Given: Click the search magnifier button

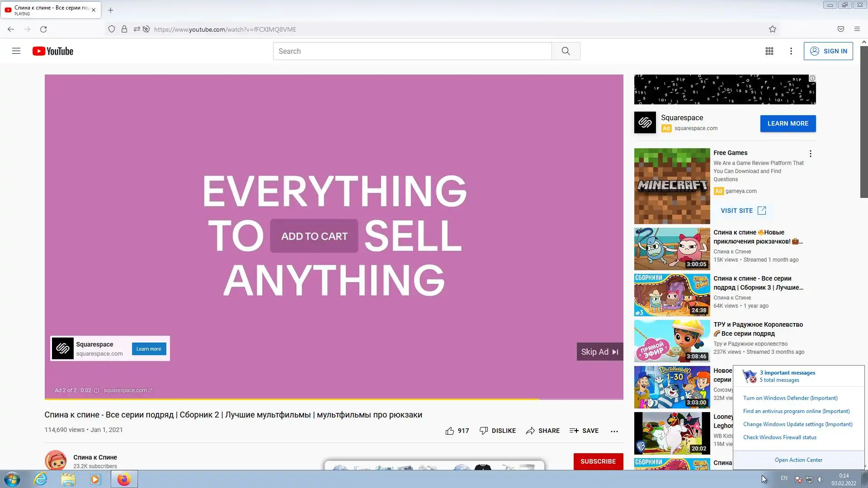Looking at the screenshot, I should point(566,51).
